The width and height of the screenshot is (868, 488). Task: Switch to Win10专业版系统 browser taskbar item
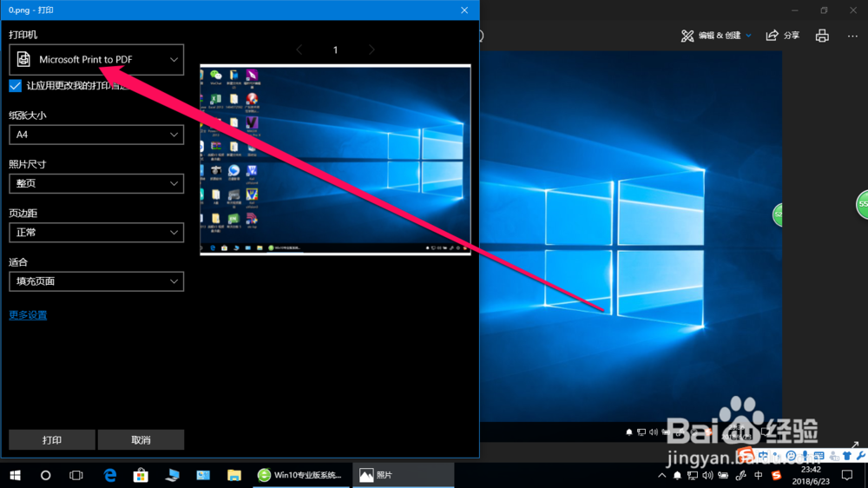300,475
